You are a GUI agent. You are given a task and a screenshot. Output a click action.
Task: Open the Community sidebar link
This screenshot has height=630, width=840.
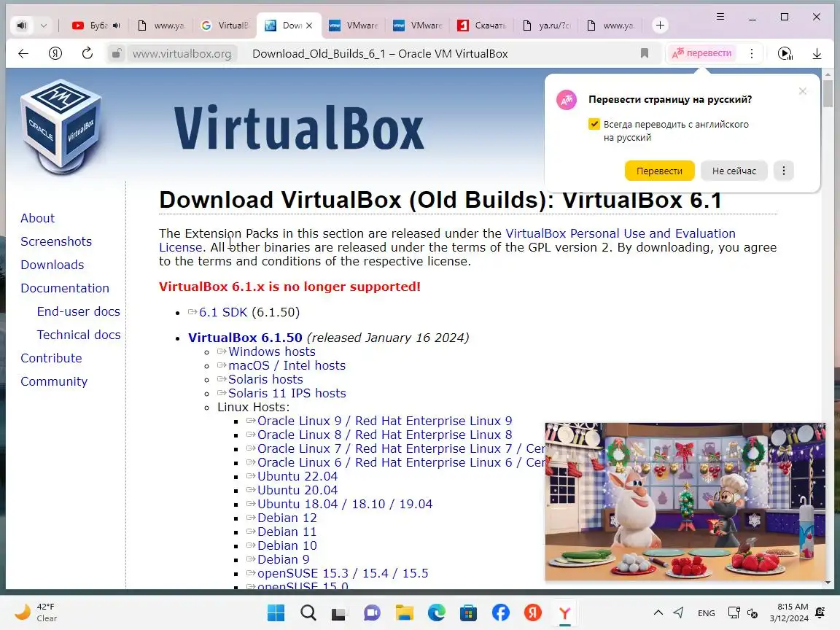click(x=54, y=381)
